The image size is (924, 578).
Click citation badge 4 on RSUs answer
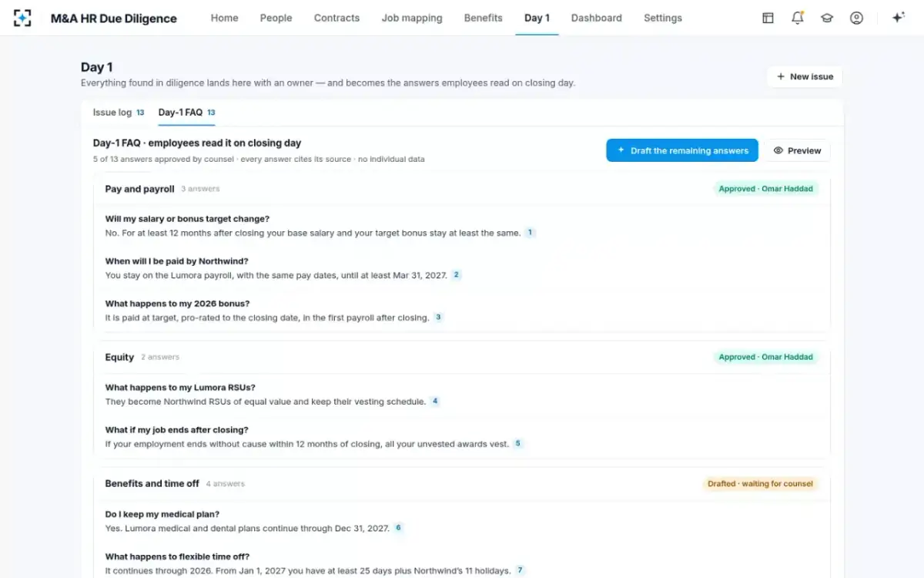(x=435, y=402)
